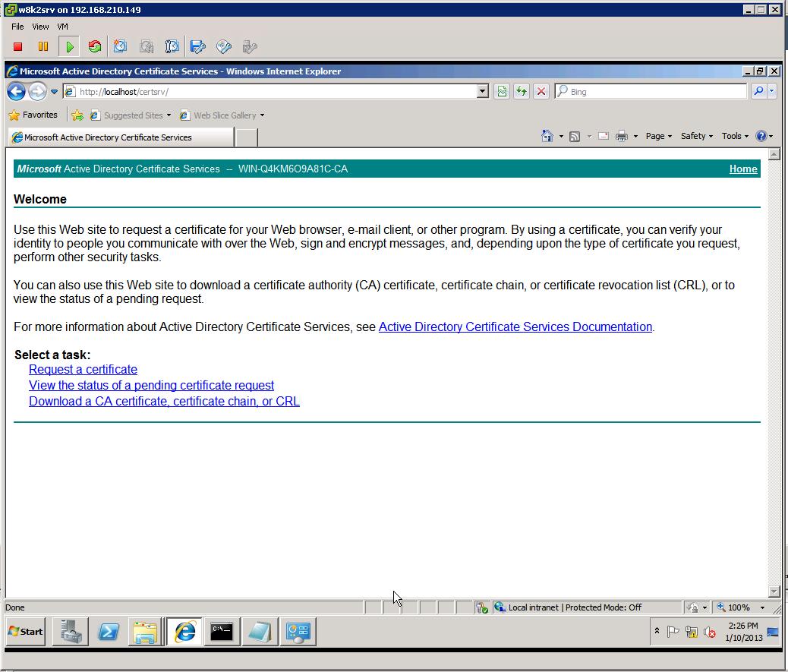Click the green Power On play button
The height and width of the screenshot is (672, 788).
(69, 47)
